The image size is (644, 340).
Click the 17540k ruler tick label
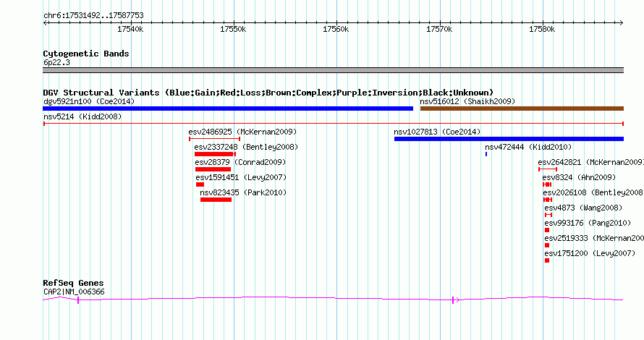click(130, 29)
